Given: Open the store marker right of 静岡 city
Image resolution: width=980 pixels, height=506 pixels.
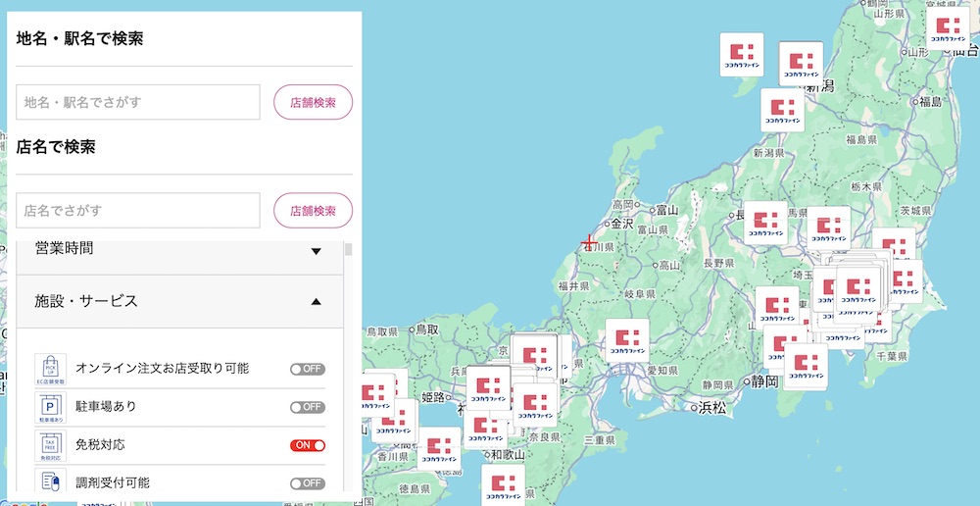Looking at the screenshot, I should click(806, 367).
